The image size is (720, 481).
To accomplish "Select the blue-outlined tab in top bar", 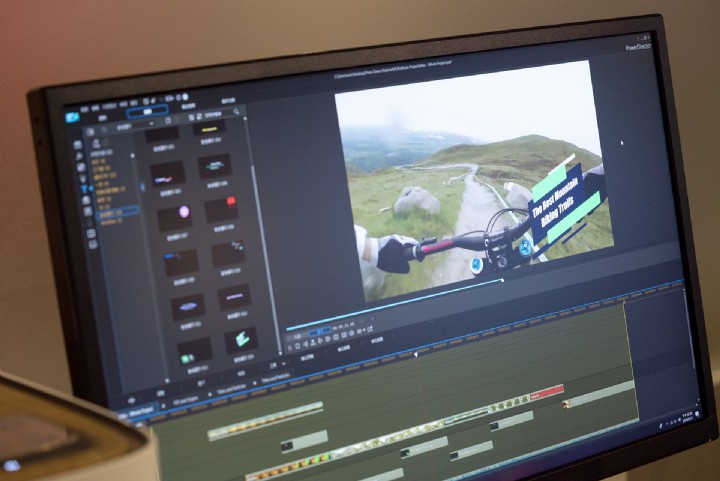I will pos(147,111).
